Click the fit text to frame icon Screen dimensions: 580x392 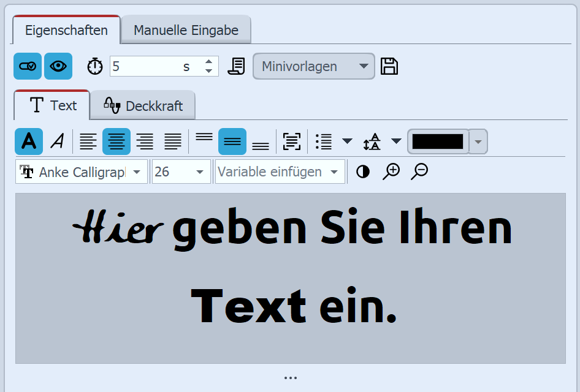point(291,141)
